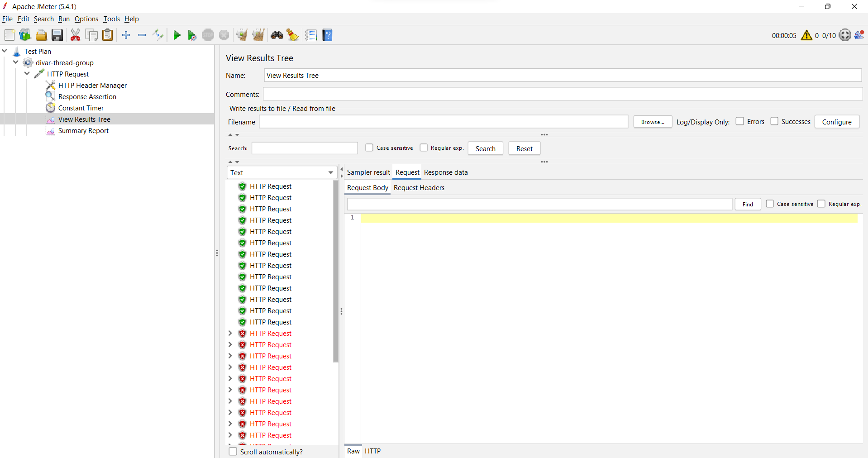This screenshot has width=868, height=458.
Task: Switch to Response data tab
Action: [x=446, y=172]
